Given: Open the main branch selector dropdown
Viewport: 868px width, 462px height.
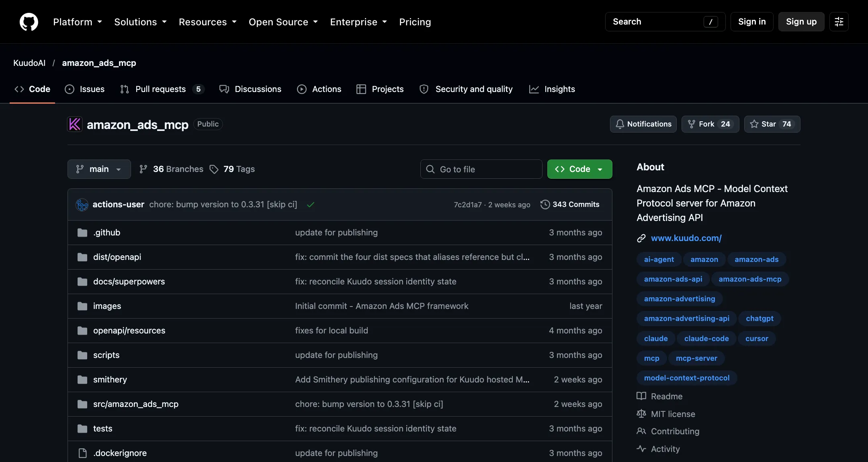Looking at the screenshot, I should pos(99,169).
